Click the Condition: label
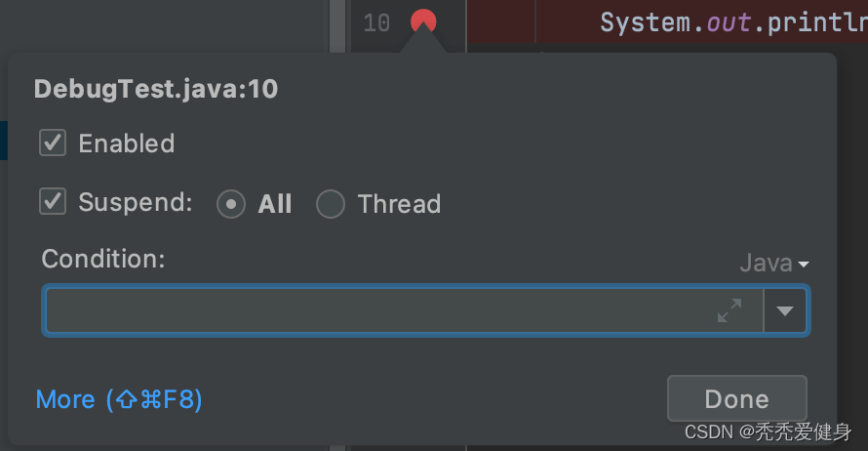This screenshot has width=868, height=451. click(103, 259)
